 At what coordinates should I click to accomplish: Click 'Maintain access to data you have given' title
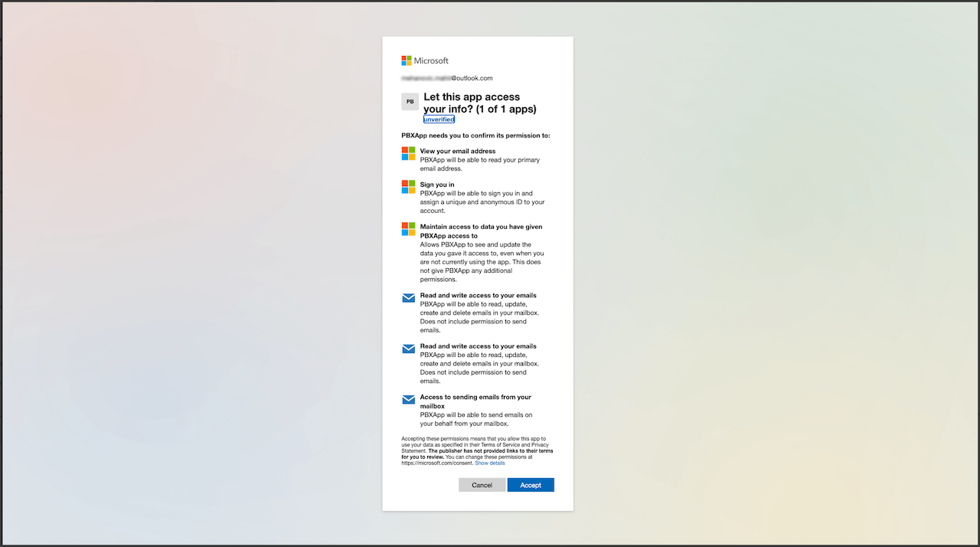point(481,231)
